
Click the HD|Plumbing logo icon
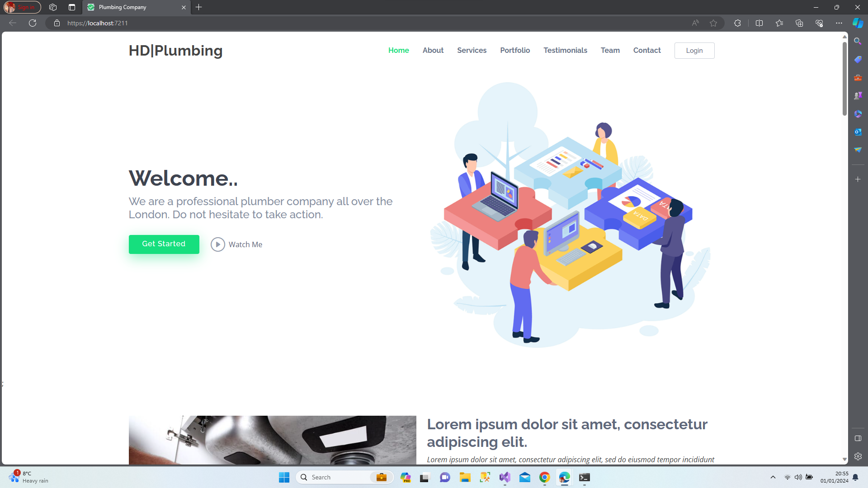[176, 50]
